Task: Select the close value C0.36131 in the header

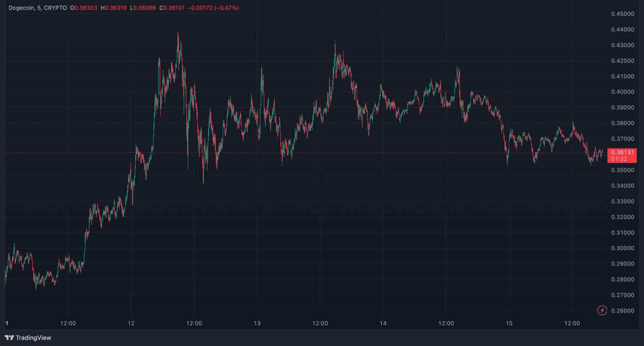Action: tap(172, 8)
